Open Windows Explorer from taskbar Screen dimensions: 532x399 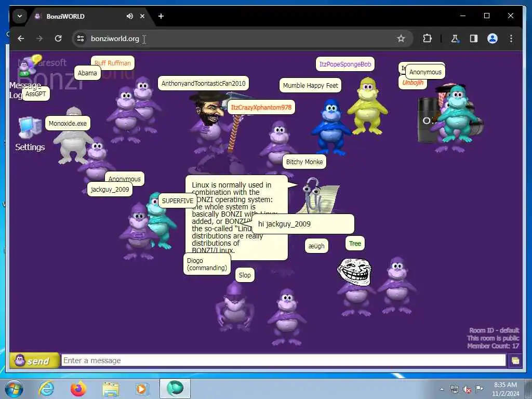[x=111, y=389]
